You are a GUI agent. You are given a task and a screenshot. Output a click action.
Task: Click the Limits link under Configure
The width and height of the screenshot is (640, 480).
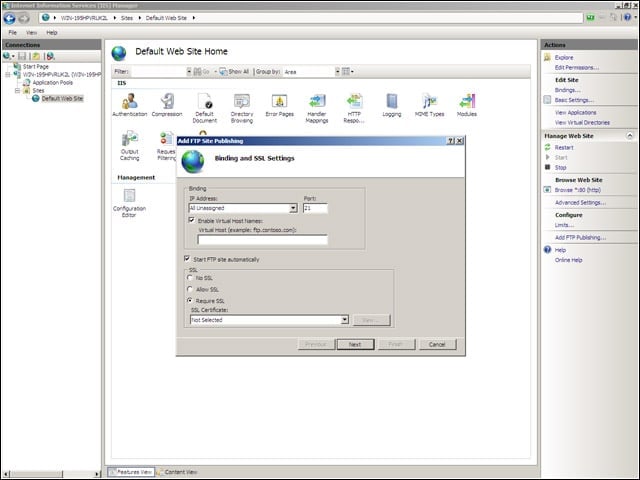pos(564,225)
